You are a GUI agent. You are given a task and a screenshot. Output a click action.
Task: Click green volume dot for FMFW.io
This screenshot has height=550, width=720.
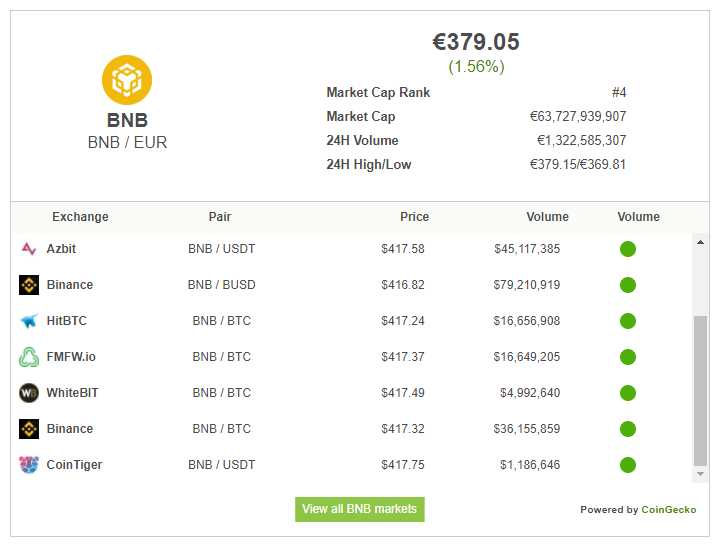(628, 357)
